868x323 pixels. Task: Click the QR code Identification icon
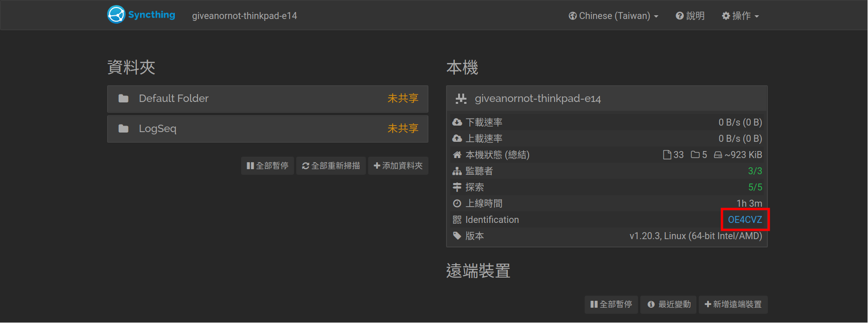point(457,220)
